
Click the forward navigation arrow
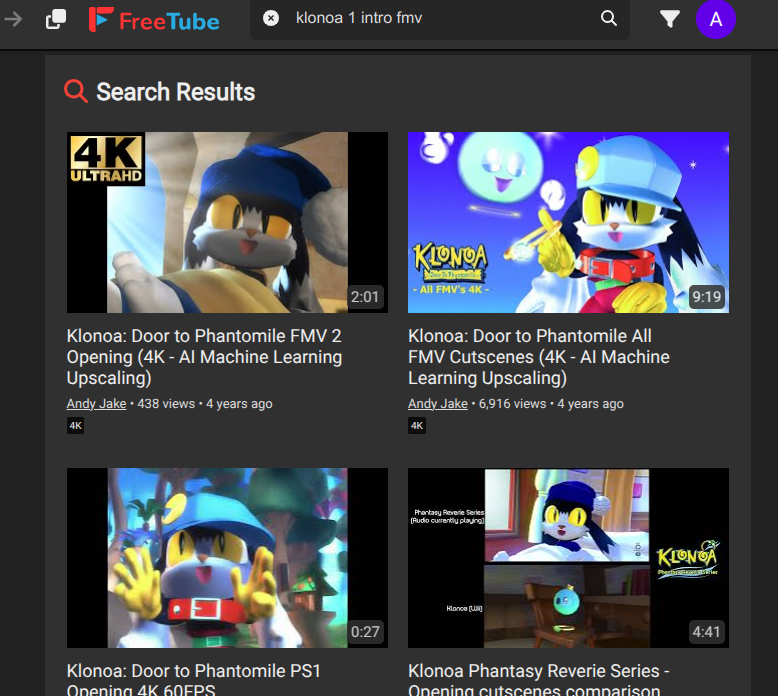pos(13,19)
